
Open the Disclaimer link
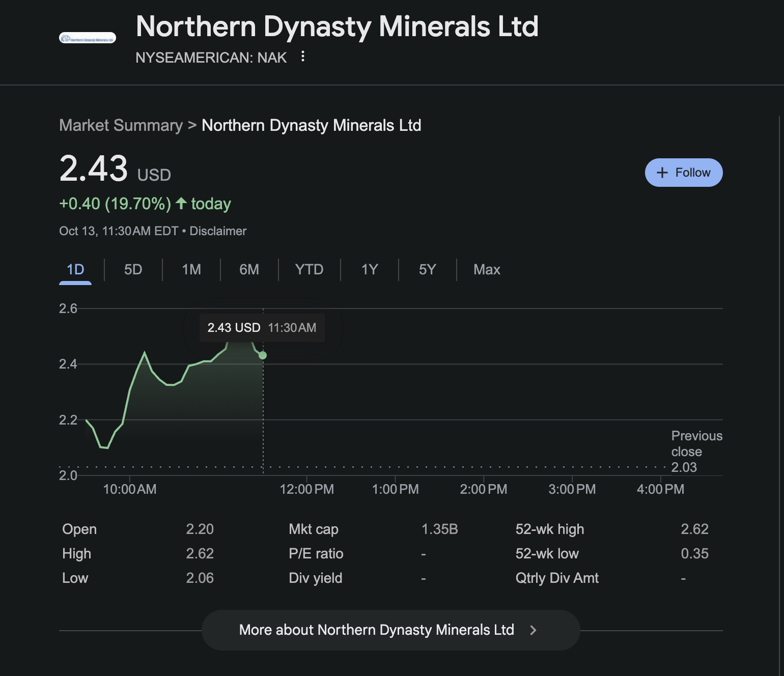[218, 231]
